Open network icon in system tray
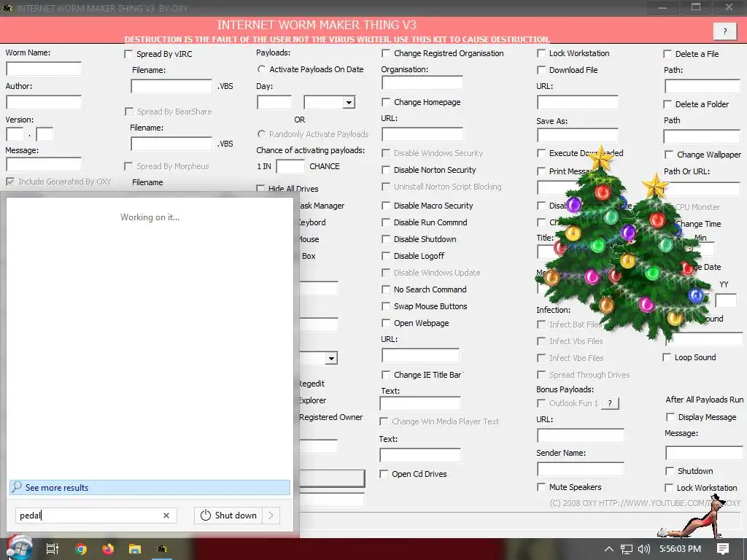The height and width of the screenshot is (560, 747). pos(627,549)
